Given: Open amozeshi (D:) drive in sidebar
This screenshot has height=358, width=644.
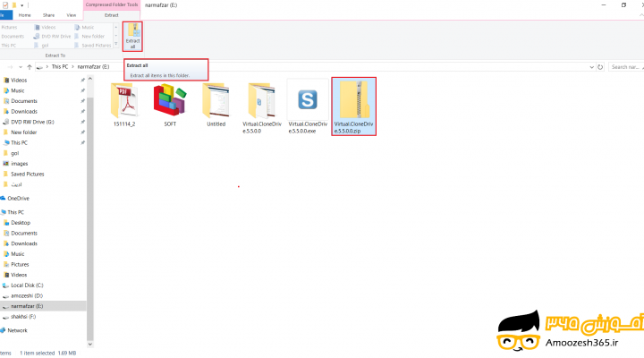Looking at the screenshot, I should click(27, 295).
